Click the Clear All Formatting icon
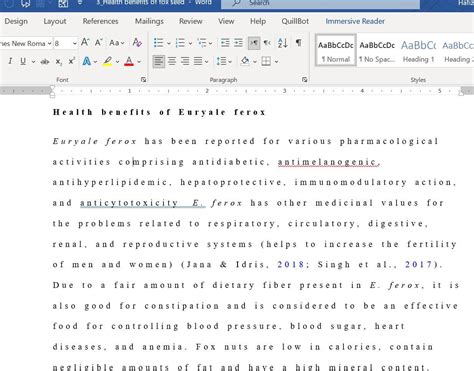Screen dimensions: 474x371 [137, 43]
